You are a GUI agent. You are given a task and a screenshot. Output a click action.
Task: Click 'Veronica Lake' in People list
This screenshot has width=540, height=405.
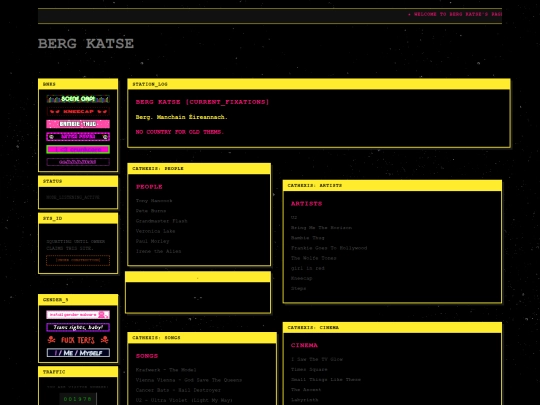(x=155, y=231)
